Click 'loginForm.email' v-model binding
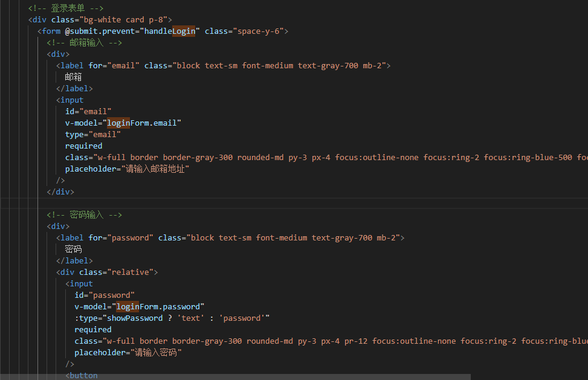Screen dimensions: 588x380 [x=142, y=123]
